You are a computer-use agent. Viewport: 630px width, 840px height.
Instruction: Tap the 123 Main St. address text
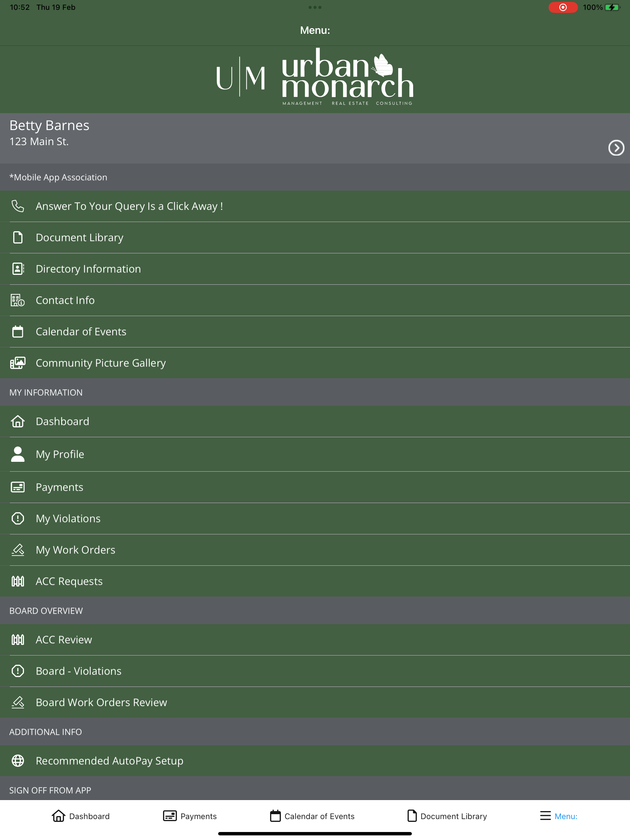coord(39,142)
